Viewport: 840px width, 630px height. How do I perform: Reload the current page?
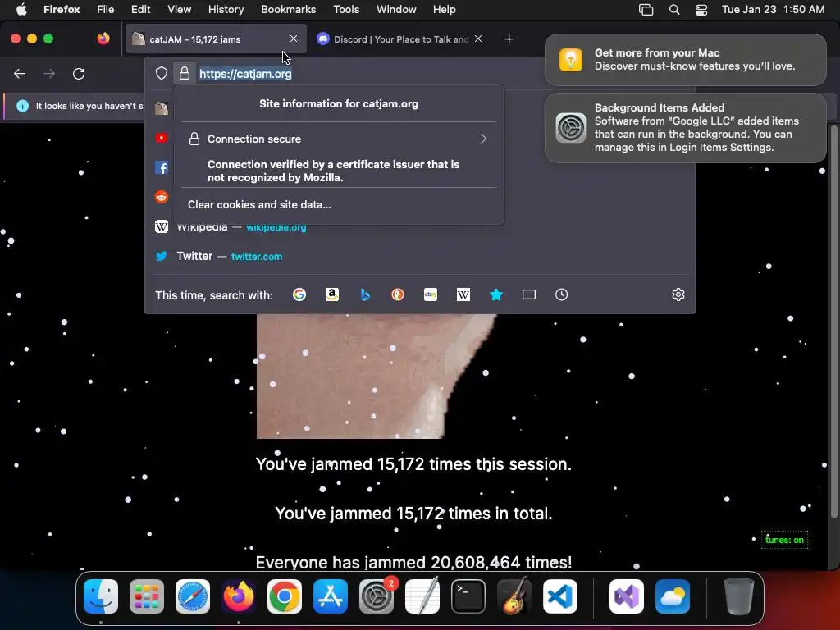click(x=79, y=73)
